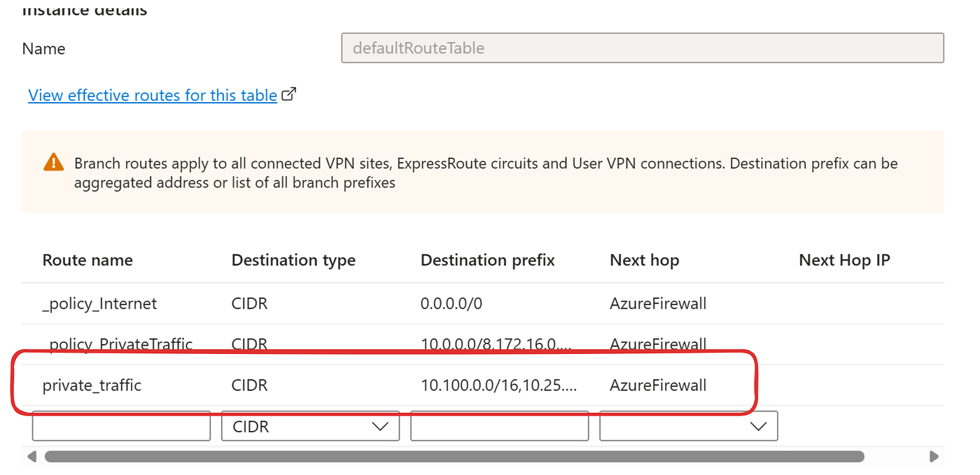980x475 pixels.
Task: Click the defaultRouteTable name field
Action: click(643, 48)
